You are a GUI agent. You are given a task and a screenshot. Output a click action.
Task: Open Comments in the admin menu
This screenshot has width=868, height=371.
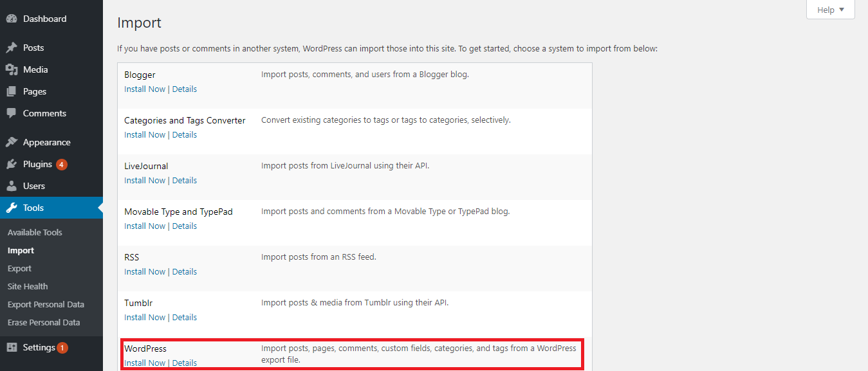click(x=44, y=113)
